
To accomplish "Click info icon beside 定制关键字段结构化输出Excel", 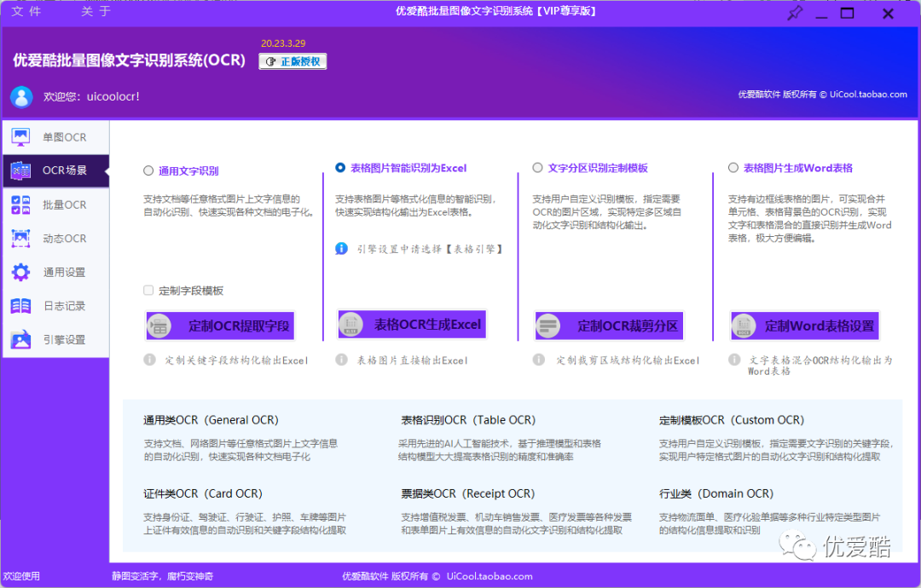I will [150, 360].
